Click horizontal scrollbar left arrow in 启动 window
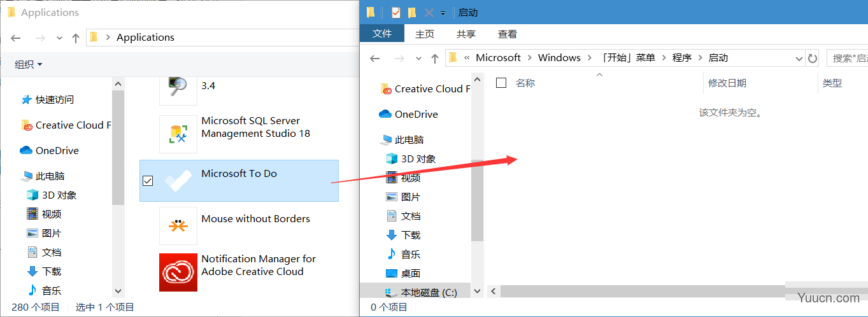868x317 pixels. 494,291
